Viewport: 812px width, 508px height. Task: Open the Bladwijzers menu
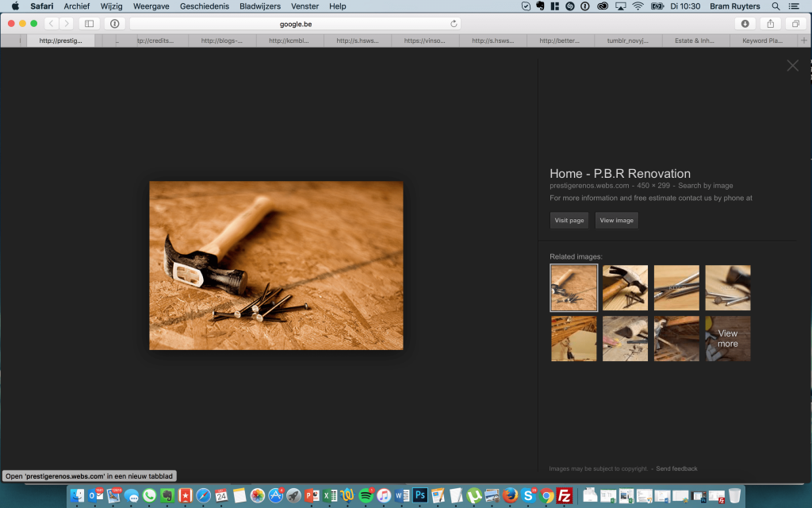point(260,6)
